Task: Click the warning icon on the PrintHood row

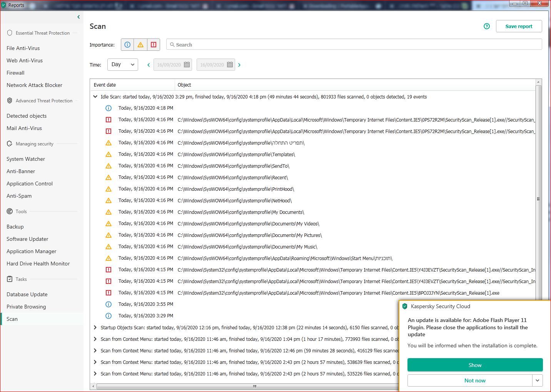Action: point(109,189)
